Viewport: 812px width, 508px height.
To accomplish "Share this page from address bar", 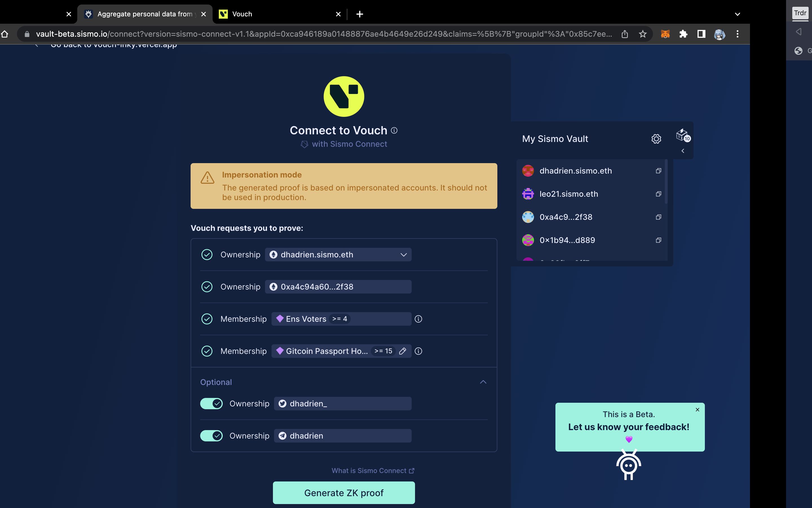I will point(625,34).
